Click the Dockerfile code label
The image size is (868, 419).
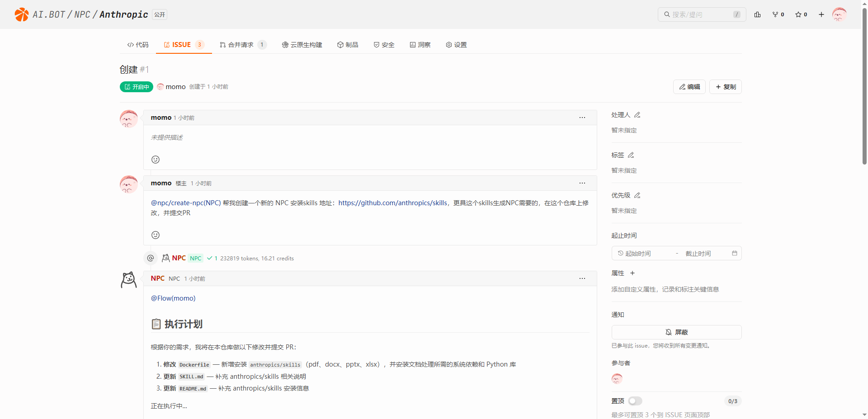(x=194, y=365)
